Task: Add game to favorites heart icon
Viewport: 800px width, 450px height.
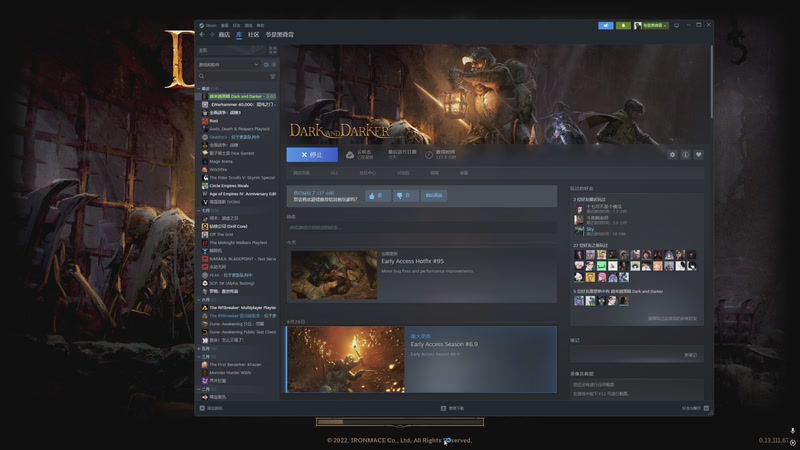Action: 699,155
